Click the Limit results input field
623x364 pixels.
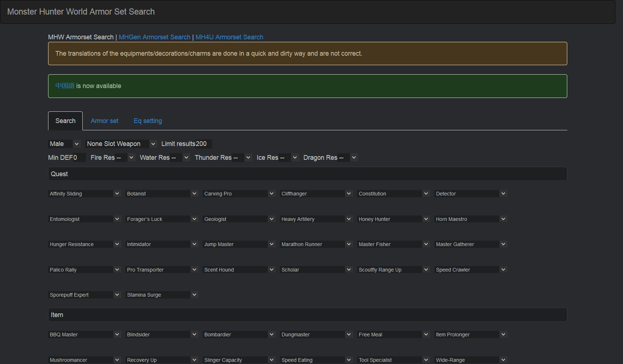pos(203,144)
